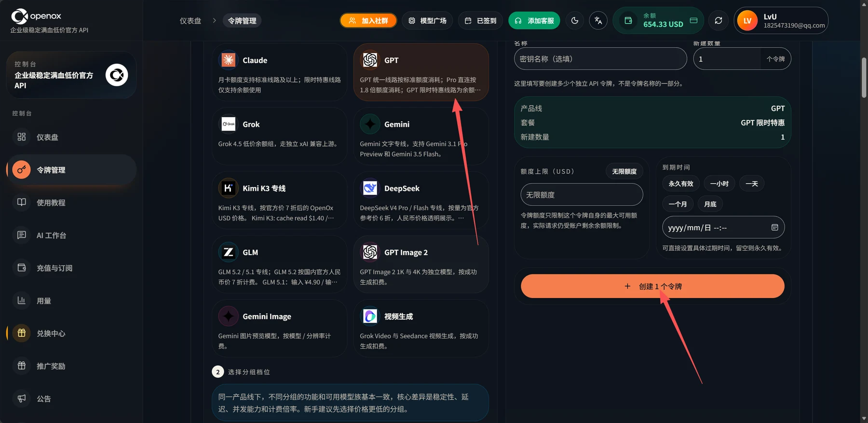Screen dimensions: 868x423
Task: Click the 新建数量 quantity field
Action: [727, 59]
